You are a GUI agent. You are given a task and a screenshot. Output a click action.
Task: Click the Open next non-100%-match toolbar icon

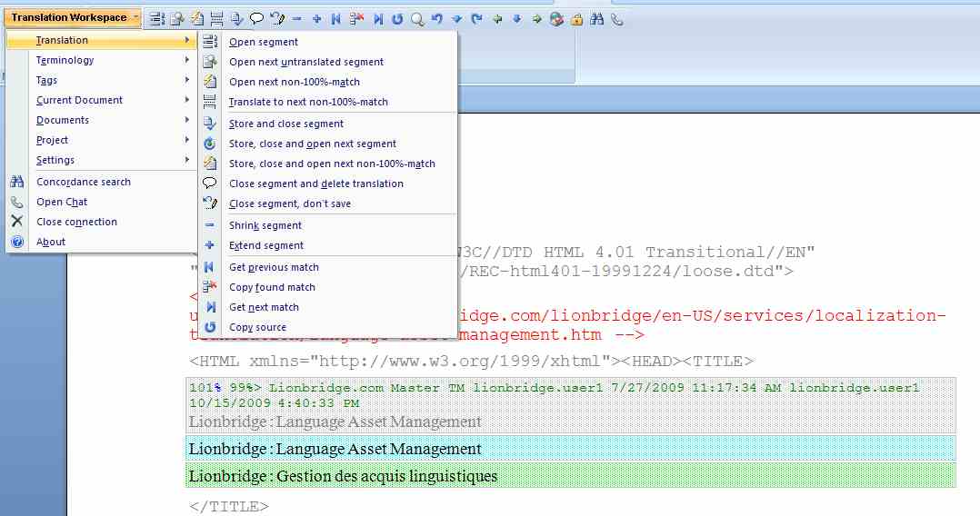tap(197, 19)
